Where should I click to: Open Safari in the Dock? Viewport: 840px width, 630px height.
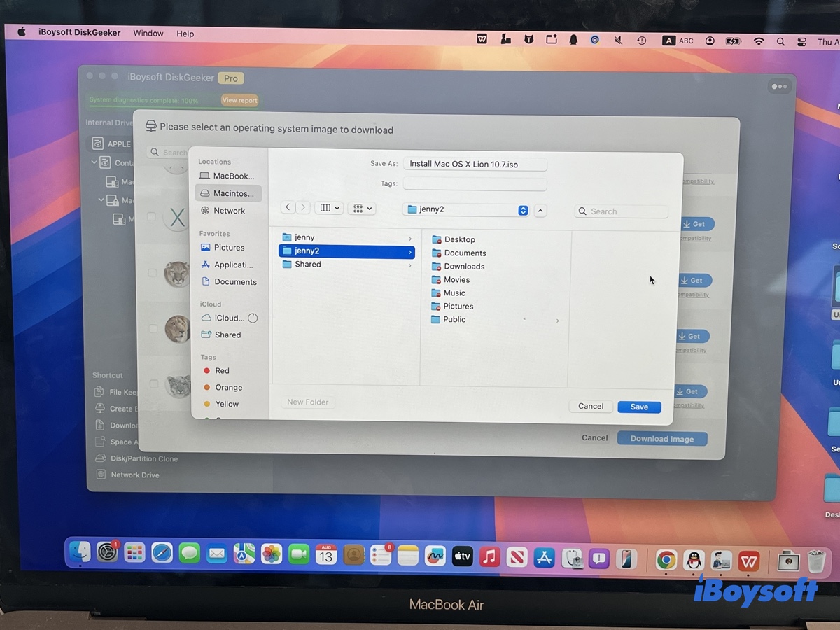coord(162,554)
